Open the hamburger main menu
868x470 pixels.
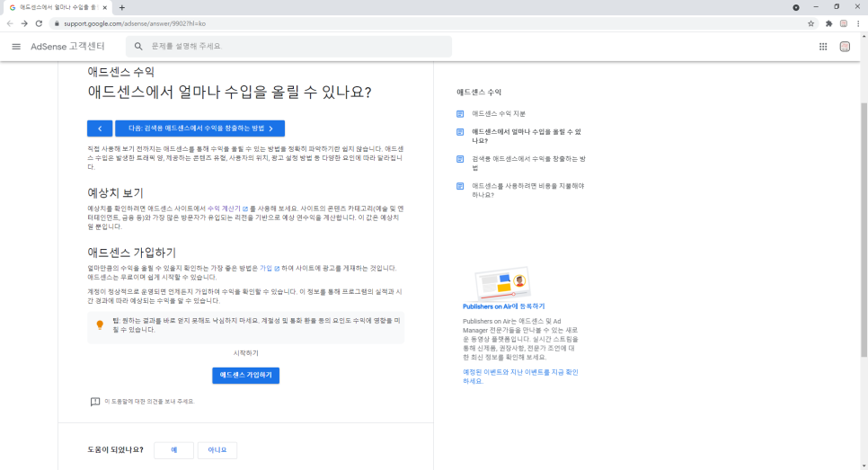coord(16,47)
